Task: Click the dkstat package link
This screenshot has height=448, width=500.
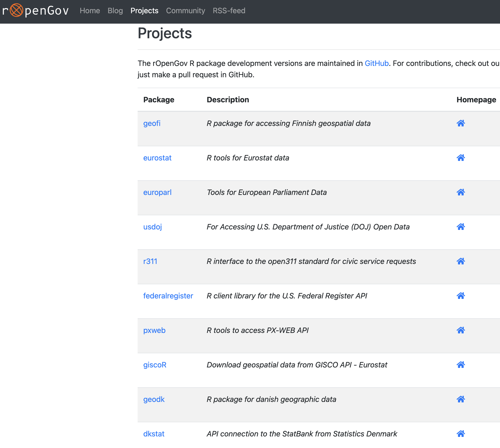Action: click(154, 434)
